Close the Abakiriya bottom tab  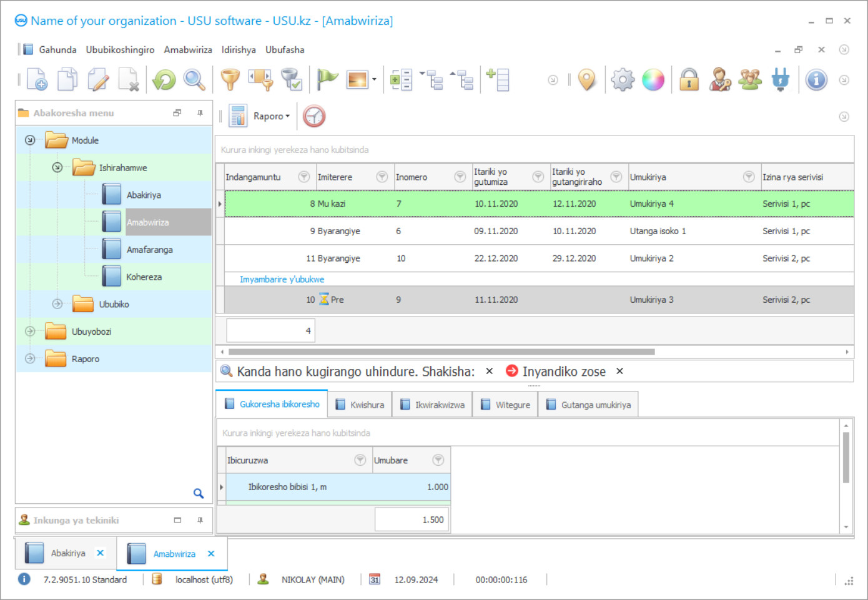coord(101,553)
